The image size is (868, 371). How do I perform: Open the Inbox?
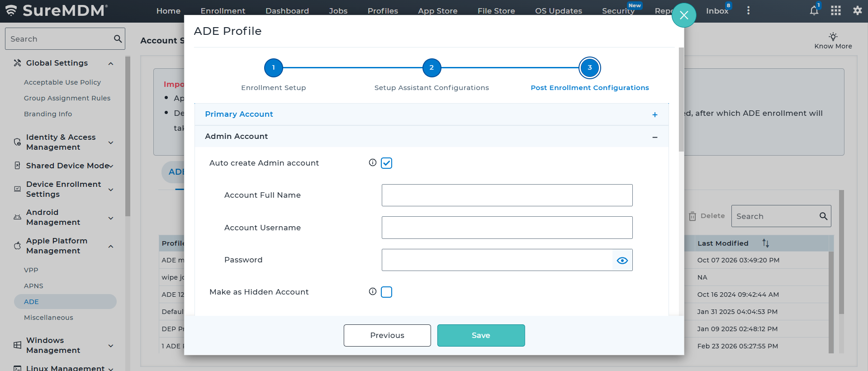717,11
